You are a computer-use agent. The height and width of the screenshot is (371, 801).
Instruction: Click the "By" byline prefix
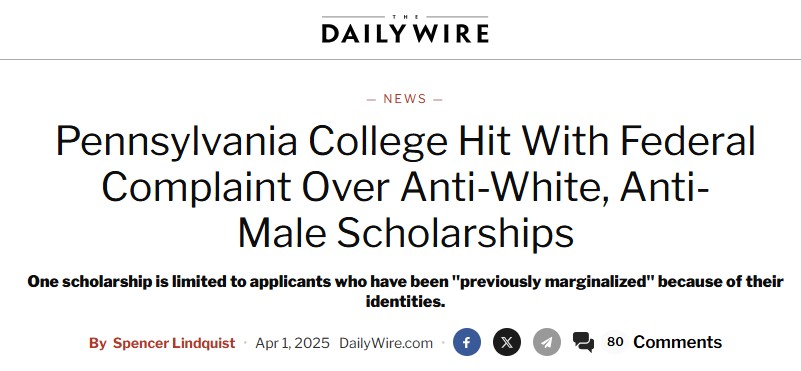[x=97, y=343]
